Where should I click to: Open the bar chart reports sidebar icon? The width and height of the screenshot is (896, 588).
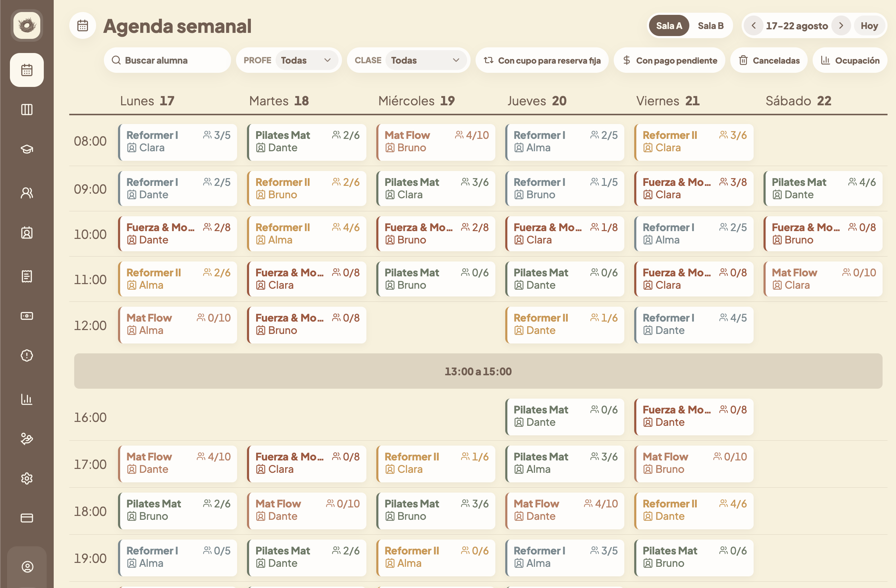[27, 399]
